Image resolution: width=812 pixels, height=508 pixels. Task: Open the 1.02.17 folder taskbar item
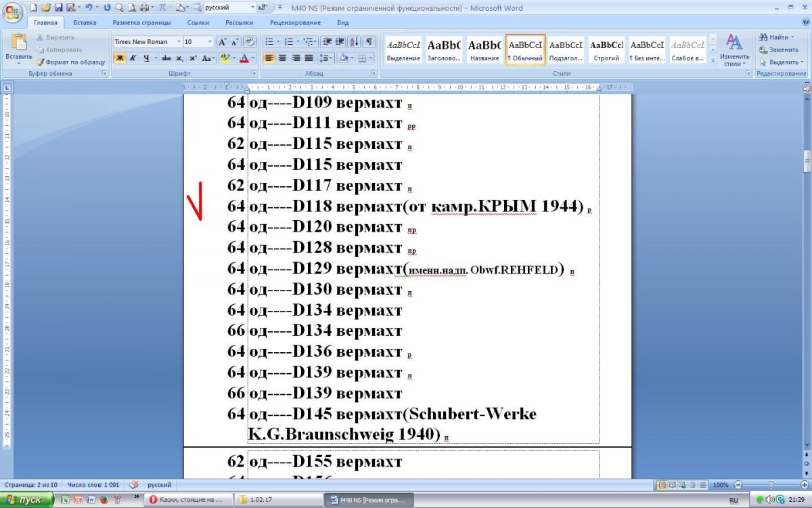(x=278, y=500)
